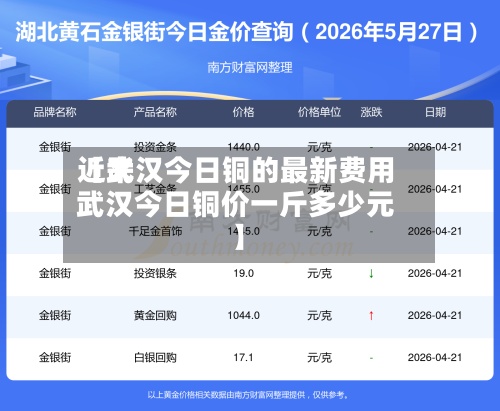Click the 价格单位 column header
500x411 pixels.
click(319, 112)
